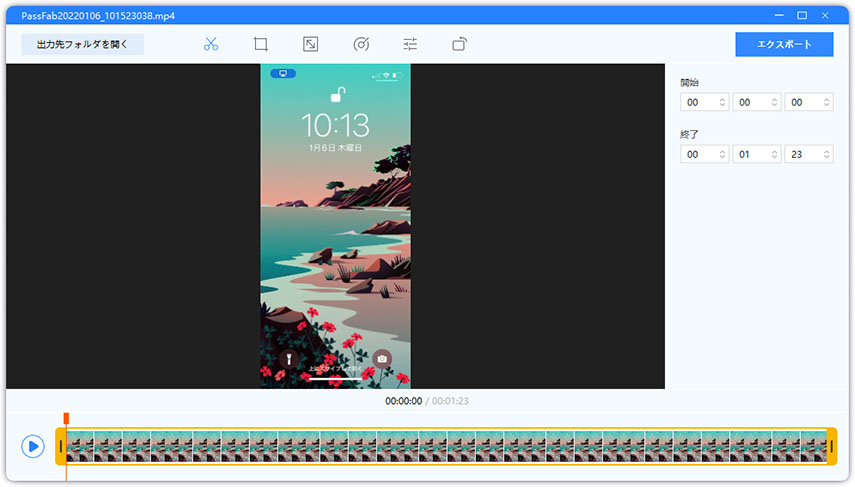Adjust the 開始 seconds stepper arrows
The height and width of the screenshot is (487, 855).
tap(827, 103)
